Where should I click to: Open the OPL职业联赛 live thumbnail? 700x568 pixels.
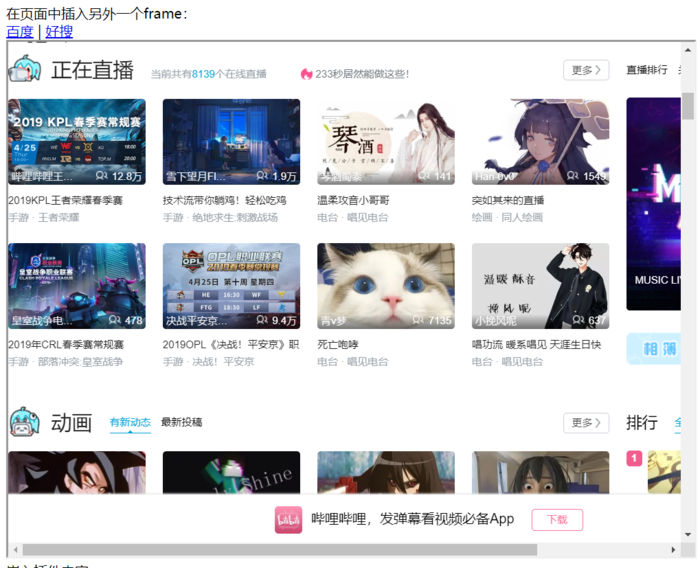(x=231, y=286)
